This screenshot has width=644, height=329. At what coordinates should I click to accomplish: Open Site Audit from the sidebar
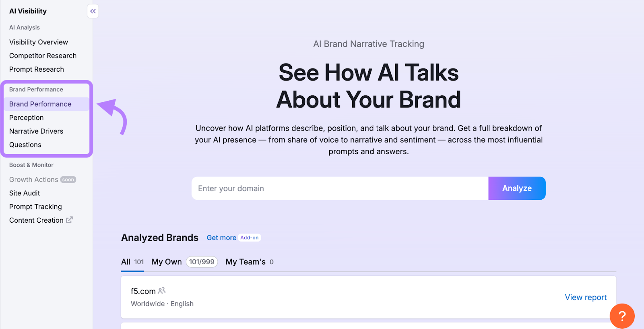(24, 193)
